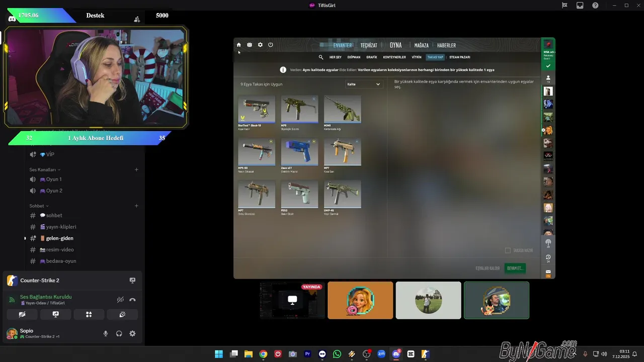
Task: Deafen with the Discord headphones icon
Action: (119, 333)
